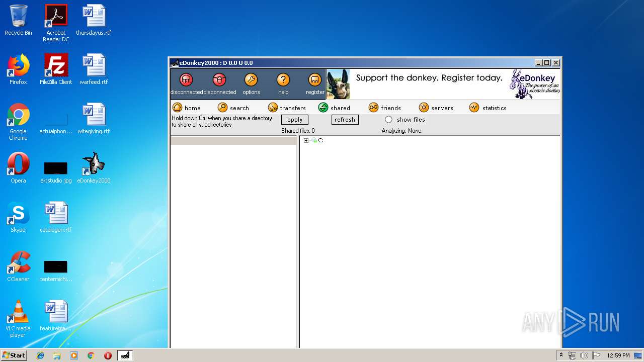Select VLC media player desktop shortcut
644x362 pixels.
(x=18, y=319)
